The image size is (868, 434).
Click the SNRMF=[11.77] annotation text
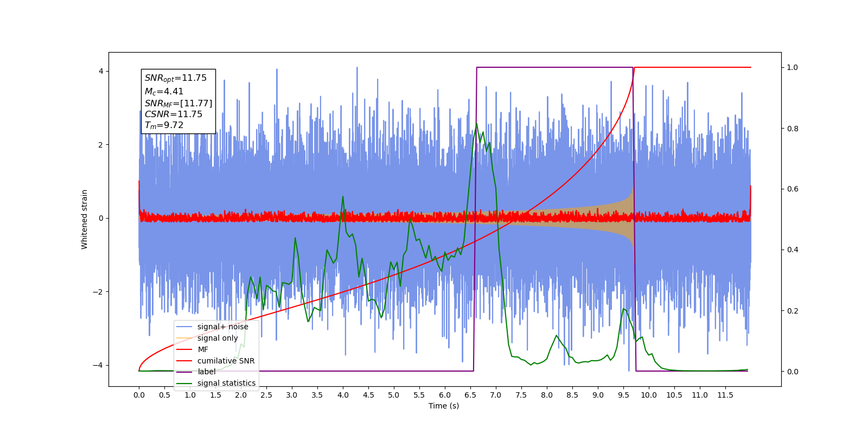click(x=178, y=103)
